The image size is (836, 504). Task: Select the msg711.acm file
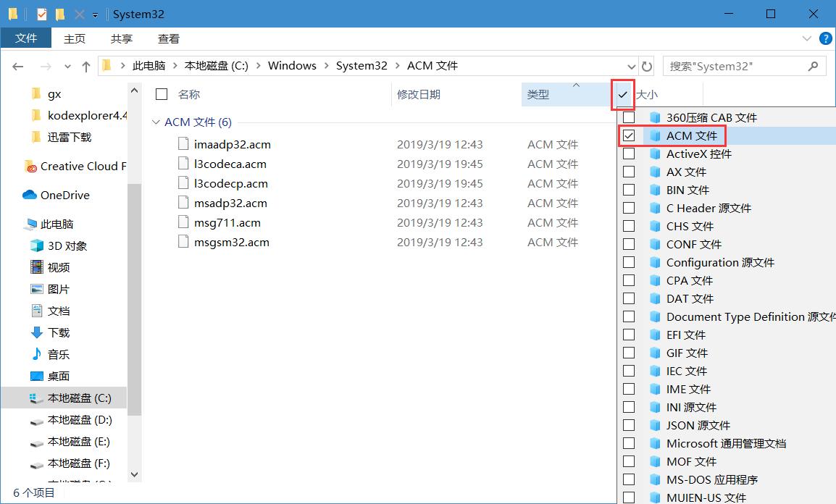click(225, 222)
